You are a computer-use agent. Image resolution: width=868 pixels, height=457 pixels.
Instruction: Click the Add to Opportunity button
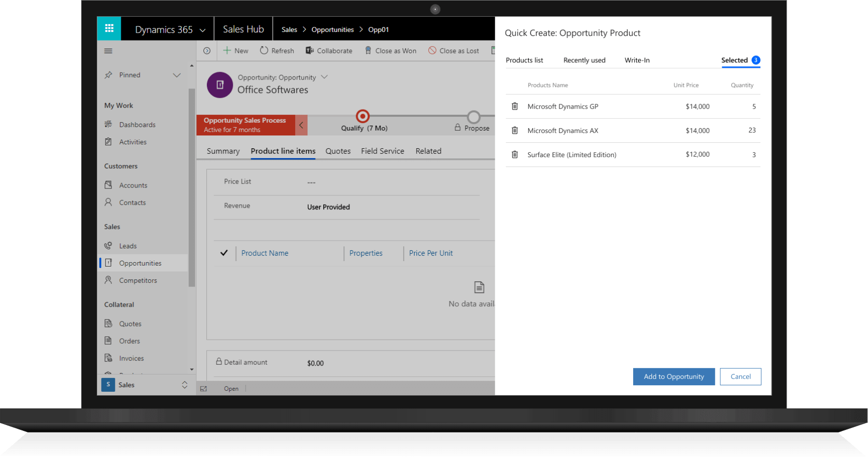point(673,376)
